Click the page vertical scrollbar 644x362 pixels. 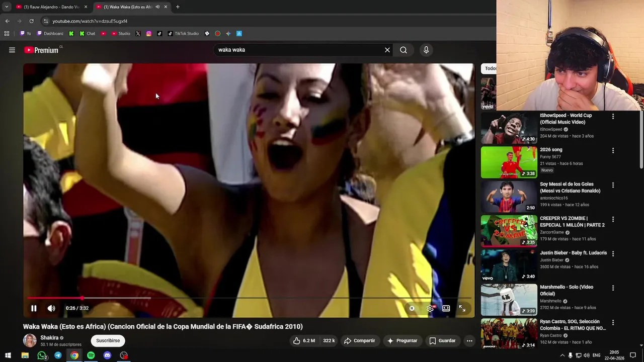[641, 141]
